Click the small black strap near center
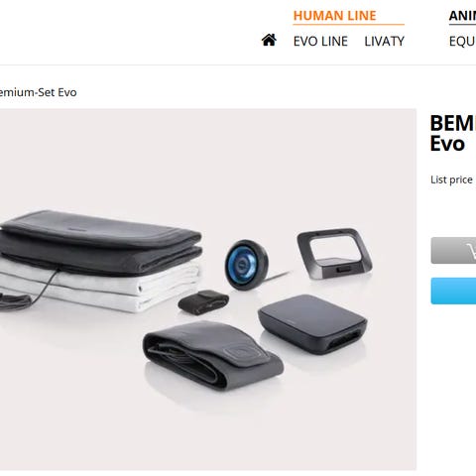This screenshot has width=476, height=476. click(x=203, y=301)
